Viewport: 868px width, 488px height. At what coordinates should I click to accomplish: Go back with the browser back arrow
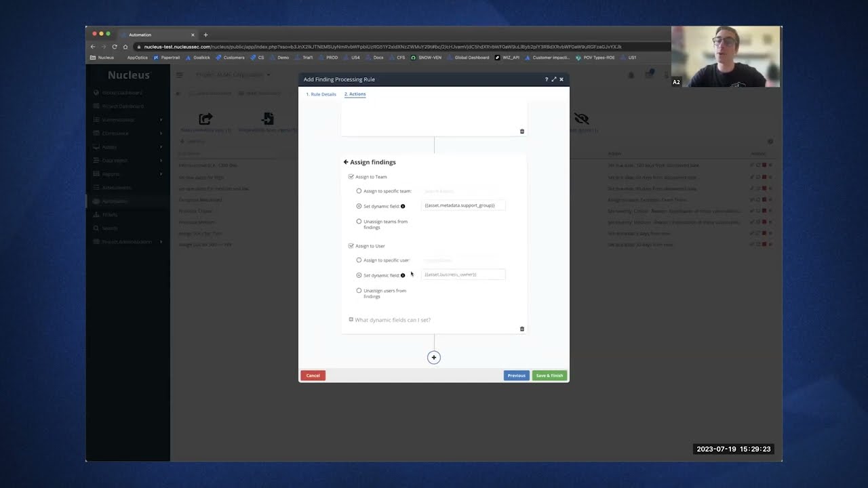93,47
